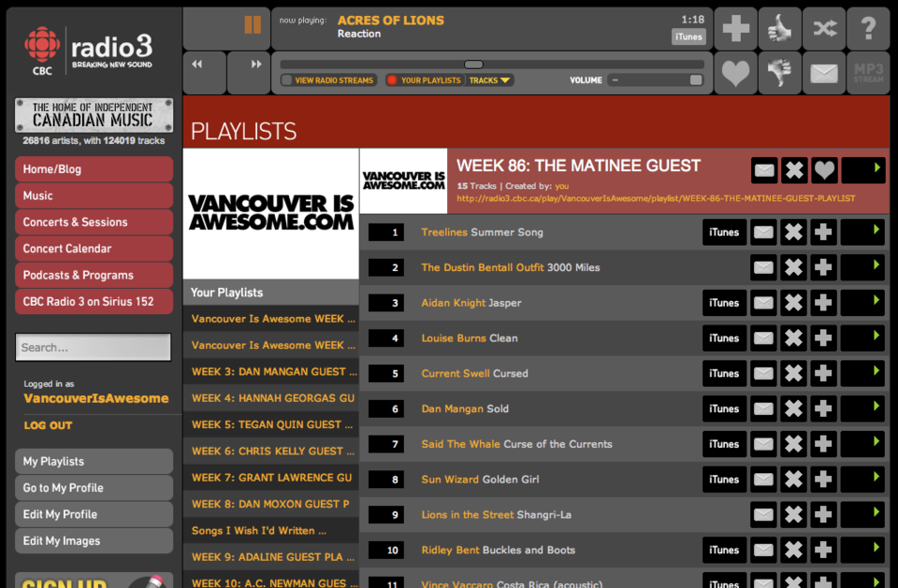Play Treelines Summer Song
The width and height of the screenshot is (898, 588).
click(862, 232)
